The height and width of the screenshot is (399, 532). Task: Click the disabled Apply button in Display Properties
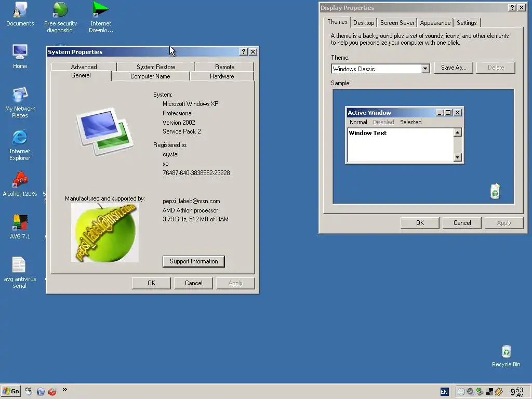click(504, 223)
